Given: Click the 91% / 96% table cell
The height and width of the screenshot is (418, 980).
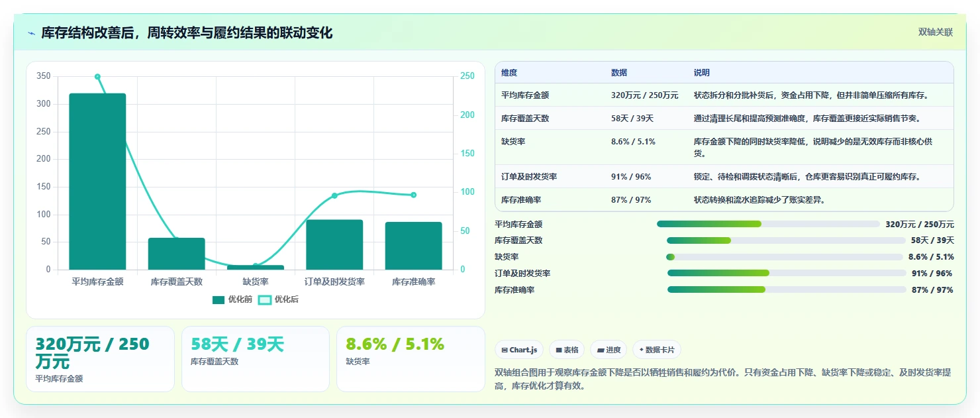Looking at the screenshot, I should pos(631,176).
